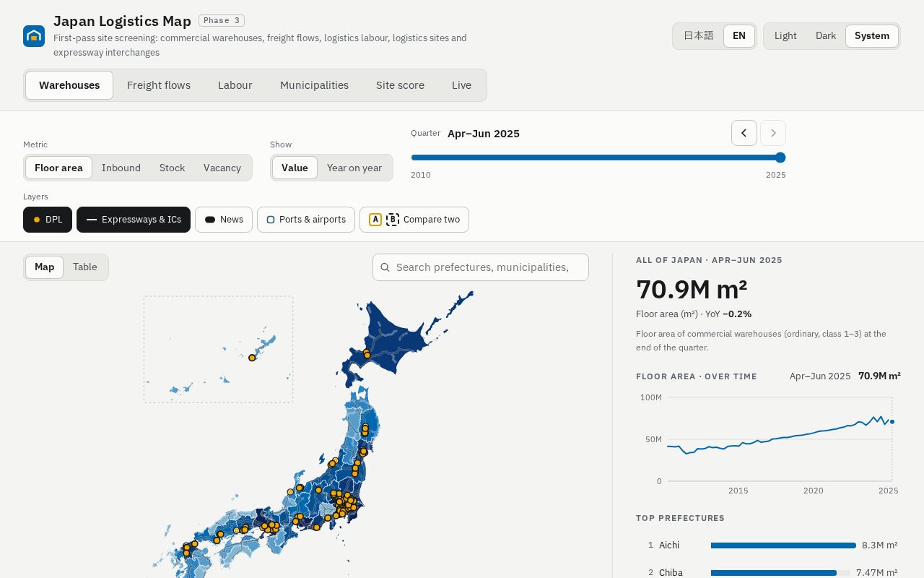
Task: Focus the prefecture search field
Action: coord(481,267)
